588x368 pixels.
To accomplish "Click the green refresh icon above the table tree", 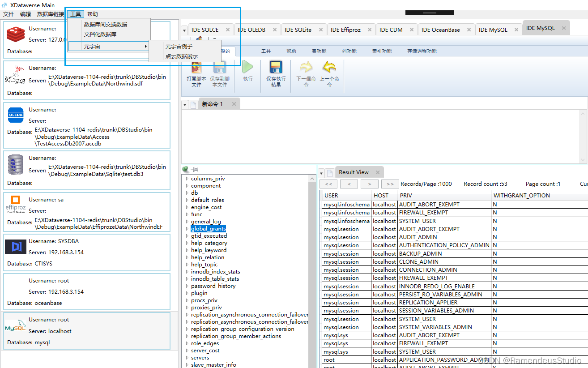I will [186, 169].
